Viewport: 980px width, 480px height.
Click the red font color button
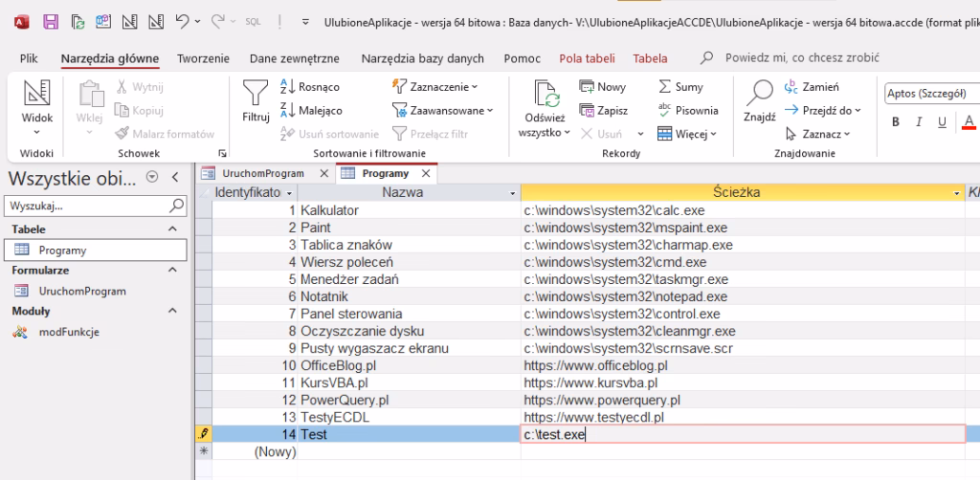(x=969, y=121)
